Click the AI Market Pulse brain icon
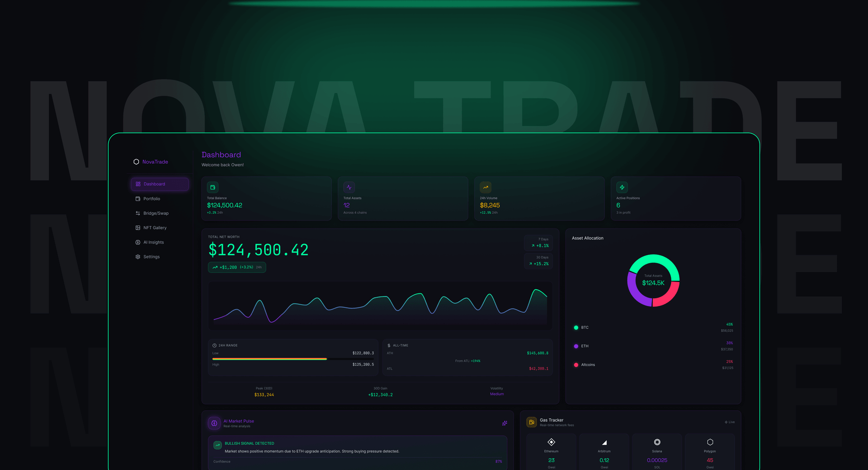This screenshot has height=470, width=868. 214,423
